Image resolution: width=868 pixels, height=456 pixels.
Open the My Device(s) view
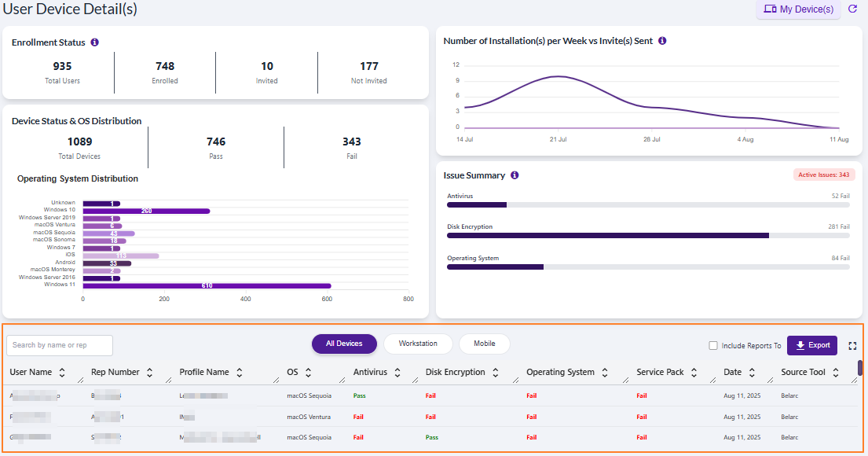click(798, 9)
